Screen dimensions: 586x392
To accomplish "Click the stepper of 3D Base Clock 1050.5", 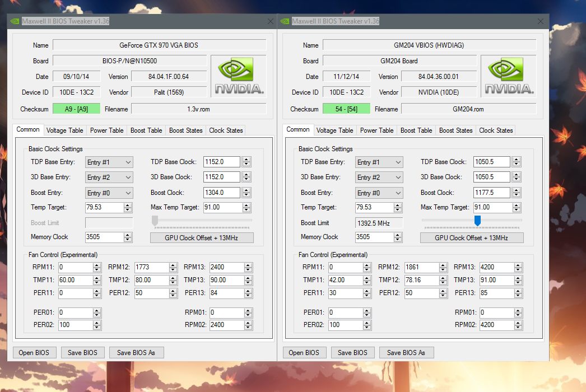I will (x=517, y=177).
